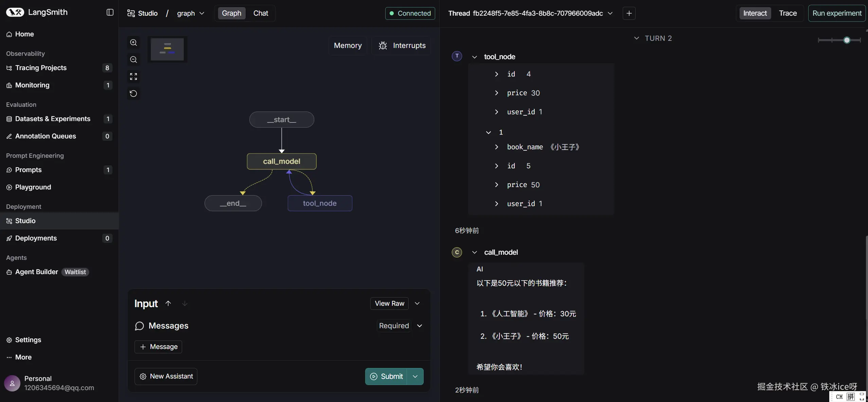The image size is (868, 402).
Task: Go to Playground in sidebar
Action: tap(33, 187)
